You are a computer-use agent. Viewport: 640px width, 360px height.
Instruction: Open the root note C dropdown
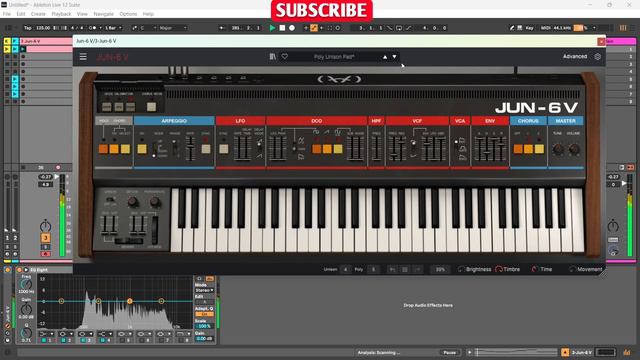(149, 28)
